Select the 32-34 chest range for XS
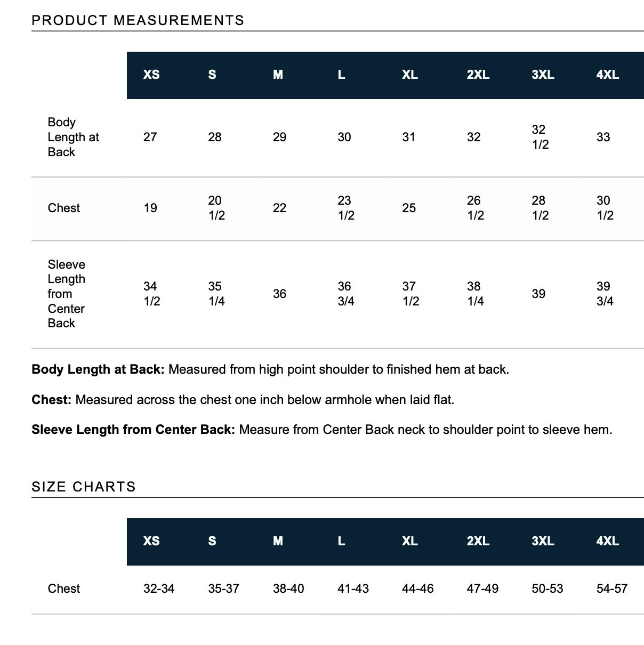Viewport: 644px width, 645px height. point(159,588)
